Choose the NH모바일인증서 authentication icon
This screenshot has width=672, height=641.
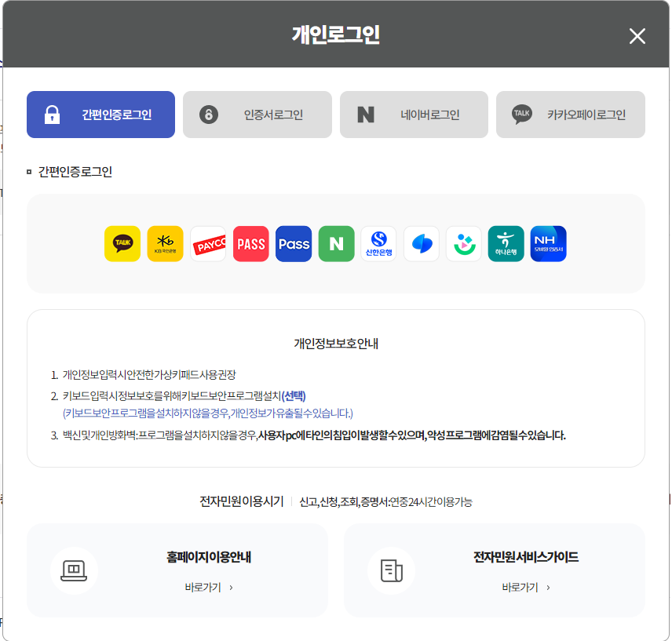(x=549, y=243)
